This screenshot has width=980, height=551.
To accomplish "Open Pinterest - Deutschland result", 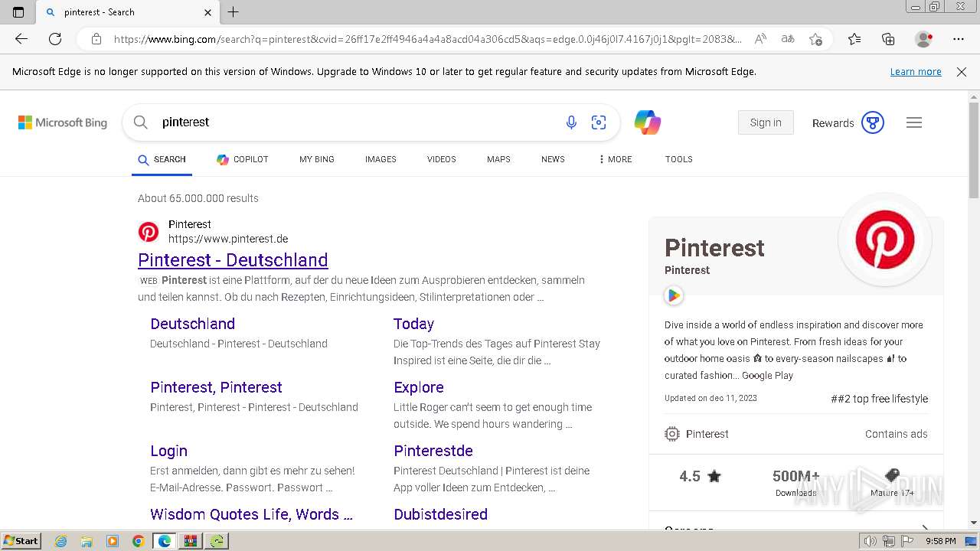I will pyautogui.click(x=233, y=260).
